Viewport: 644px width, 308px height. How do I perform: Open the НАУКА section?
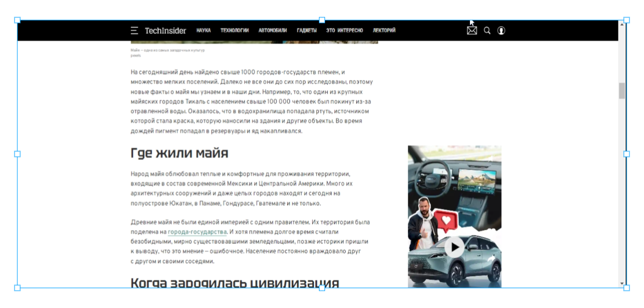coord(204,31)
